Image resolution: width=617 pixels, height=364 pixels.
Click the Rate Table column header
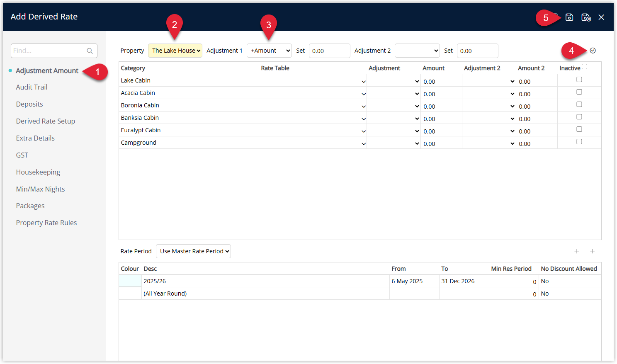pos(275,68)
